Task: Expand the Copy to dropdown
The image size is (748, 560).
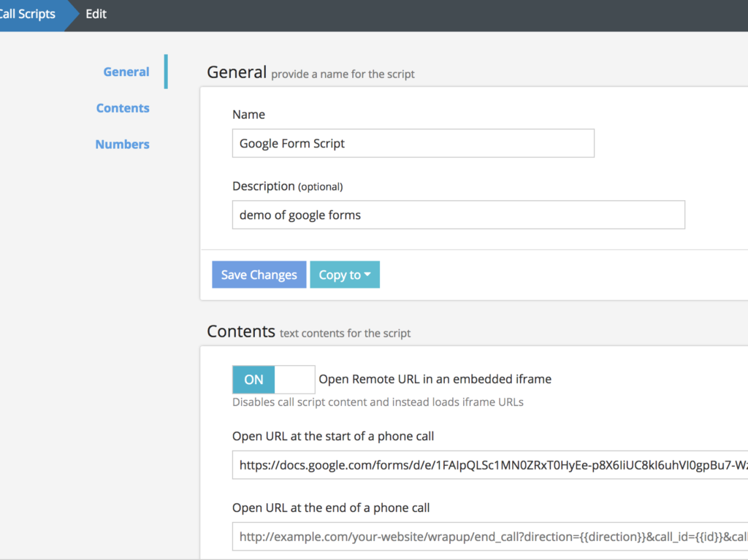Action: click(x=345, y=275)
